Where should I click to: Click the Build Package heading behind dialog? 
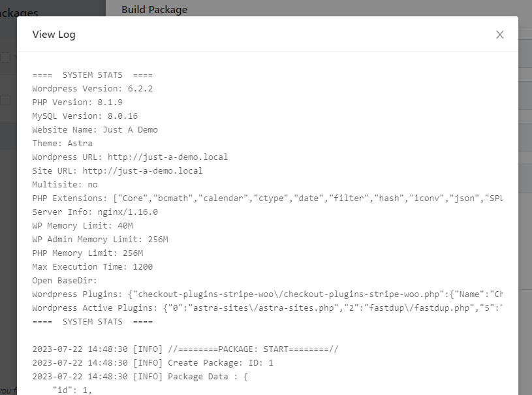point(154,9)
